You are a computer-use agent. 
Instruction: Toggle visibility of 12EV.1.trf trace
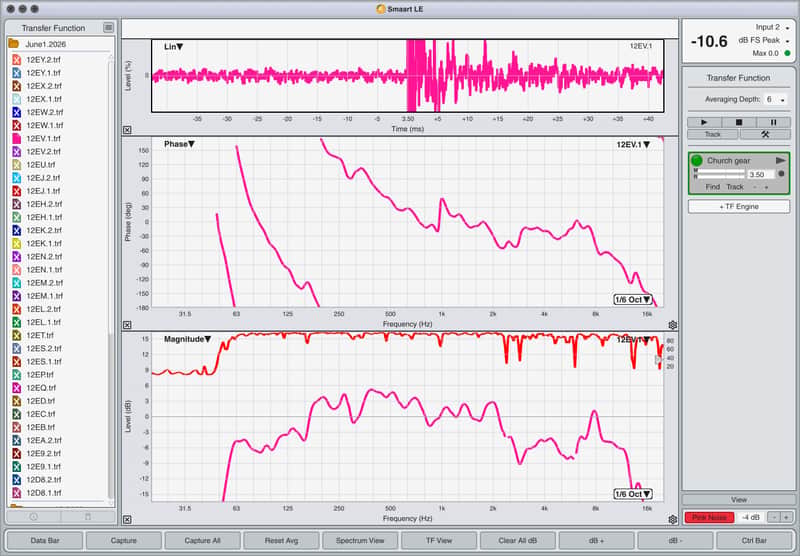tap(16, 138)
